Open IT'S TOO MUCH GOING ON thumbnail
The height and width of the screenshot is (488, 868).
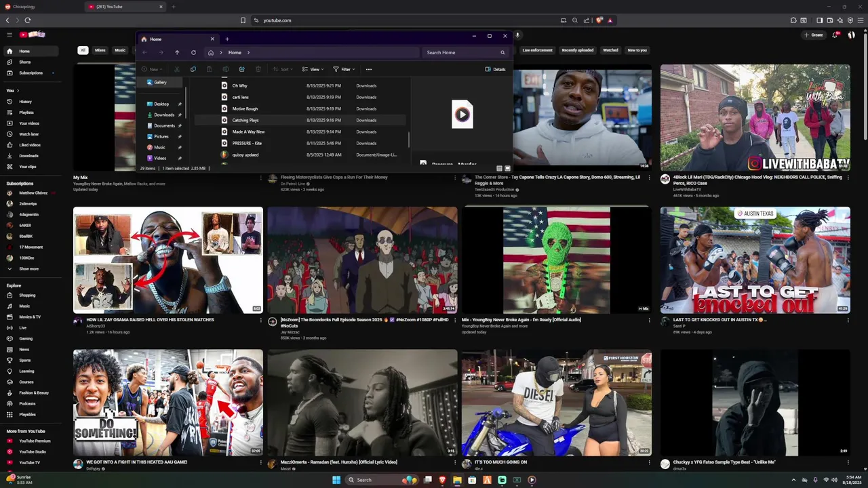[x=557, y=403]
